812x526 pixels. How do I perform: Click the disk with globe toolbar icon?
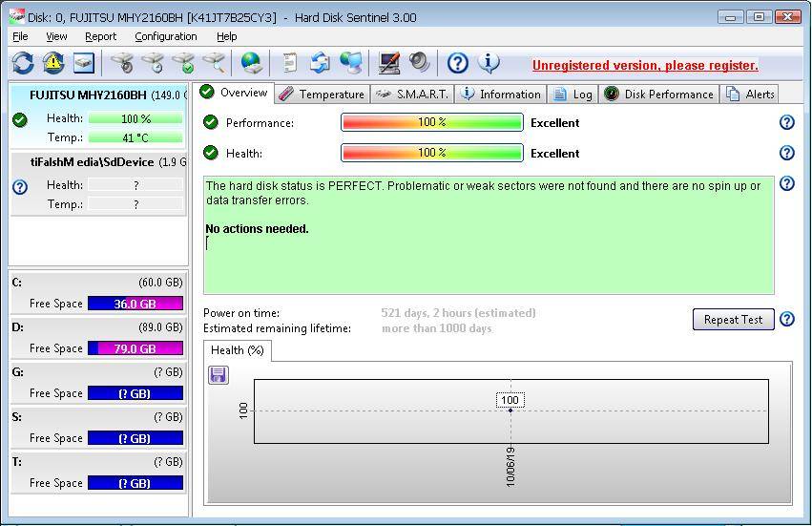click(251, 63)
